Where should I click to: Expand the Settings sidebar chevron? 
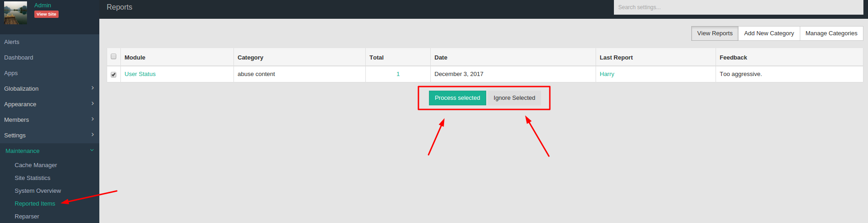[92, 135]
